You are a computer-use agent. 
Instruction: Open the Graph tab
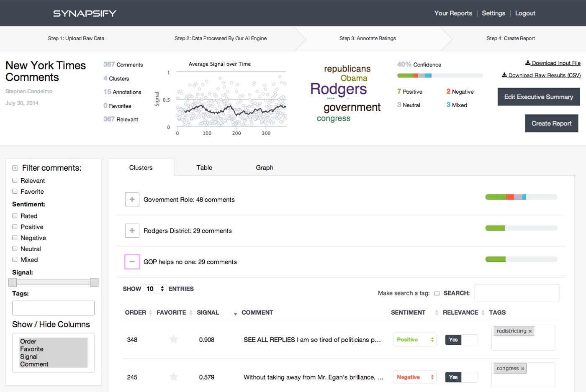coord(265,167)
